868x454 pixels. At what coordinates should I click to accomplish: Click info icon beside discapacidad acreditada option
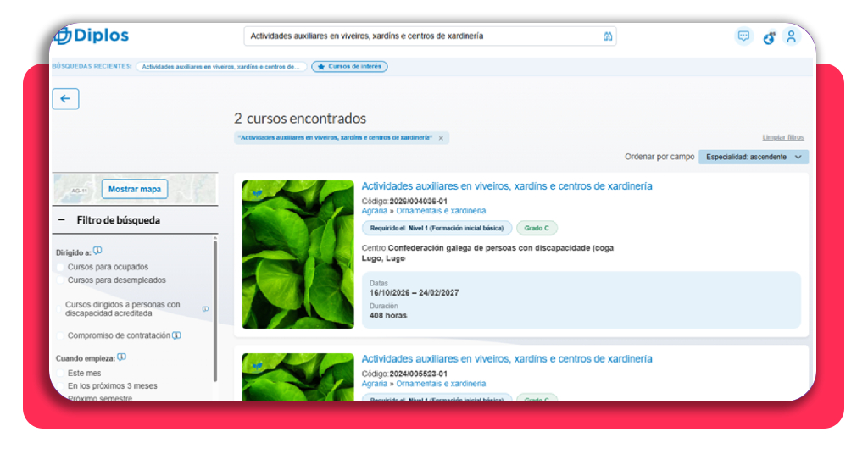(x=205, y=309)
